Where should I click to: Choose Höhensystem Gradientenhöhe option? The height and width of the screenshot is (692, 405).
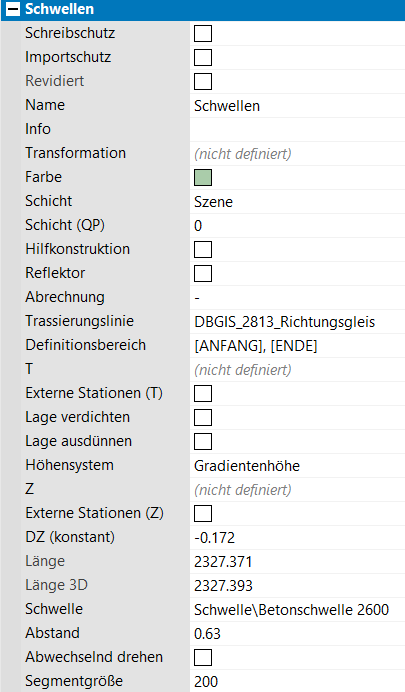pos(297,466)
